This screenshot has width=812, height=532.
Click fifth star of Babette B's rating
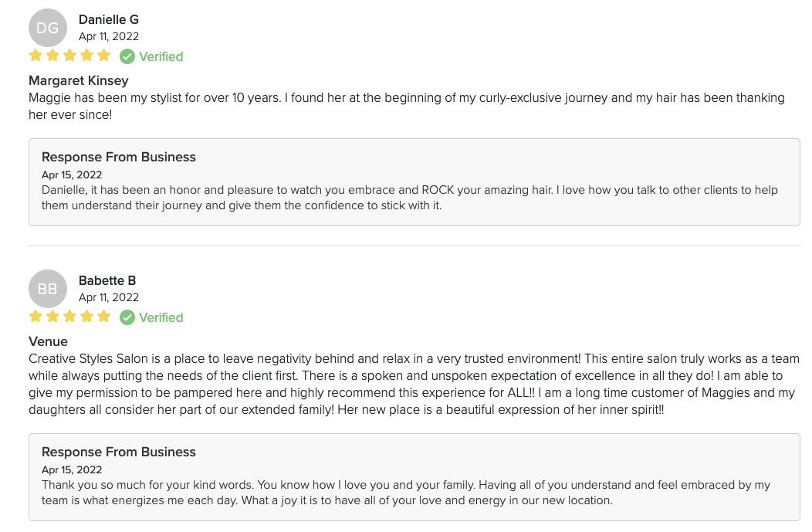click(x=103, y=317)
